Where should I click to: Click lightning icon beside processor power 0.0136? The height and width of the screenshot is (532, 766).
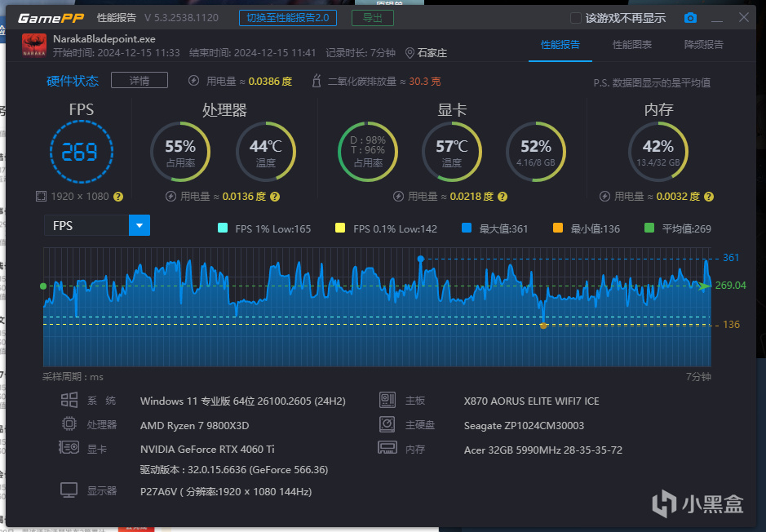(170, 197)
